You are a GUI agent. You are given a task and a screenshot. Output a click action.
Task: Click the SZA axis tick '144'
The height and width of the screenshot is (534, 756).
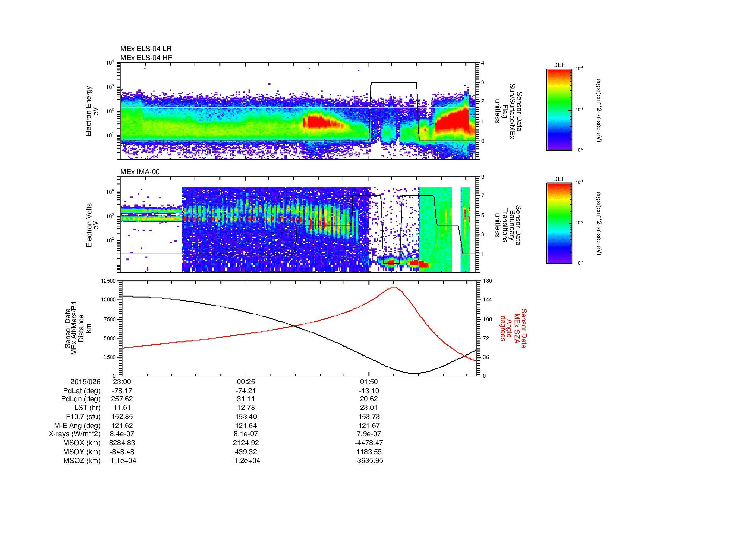click(x=487, y=300)
